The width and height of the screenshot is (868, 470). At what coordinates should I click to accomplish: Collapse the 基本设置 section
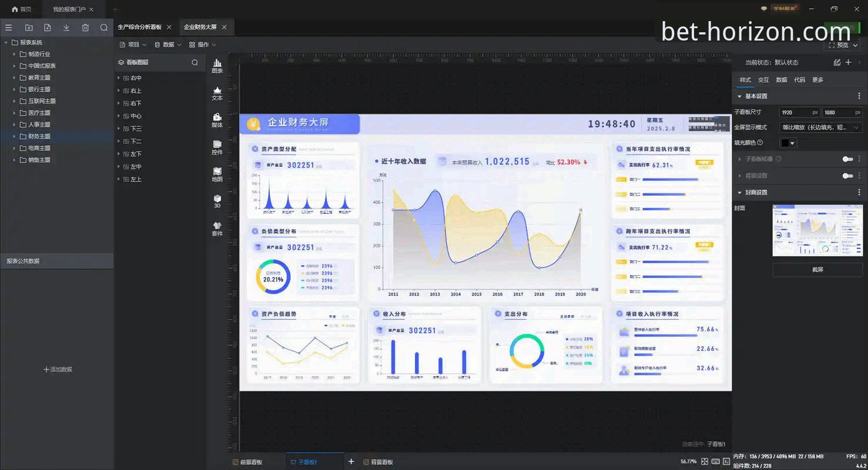(740, 96)
